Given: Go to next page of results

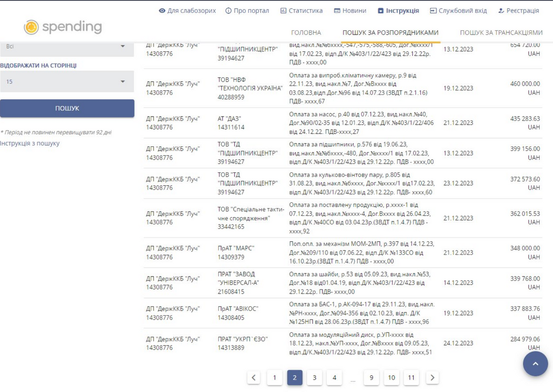Looking at the screenshot, I should point(432,378).
